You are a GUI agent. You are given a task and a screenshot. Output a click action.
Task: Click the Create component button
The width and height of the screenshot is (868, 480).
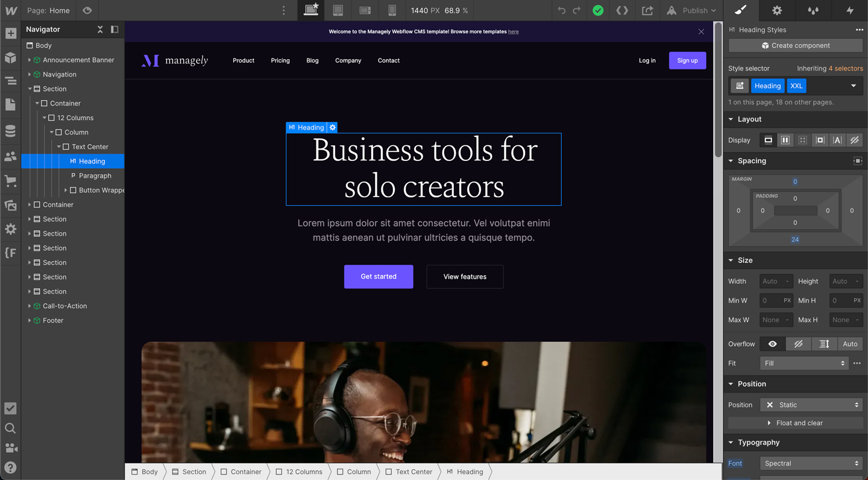click(x=795, y=45)
